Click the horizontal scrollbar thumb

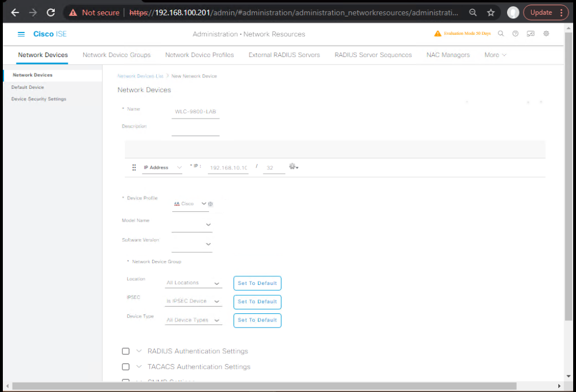click(264, 386)
